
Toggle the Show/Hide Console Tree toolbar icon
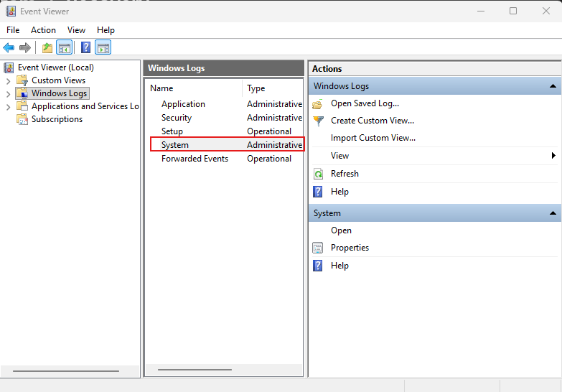(x=65, y=47)
